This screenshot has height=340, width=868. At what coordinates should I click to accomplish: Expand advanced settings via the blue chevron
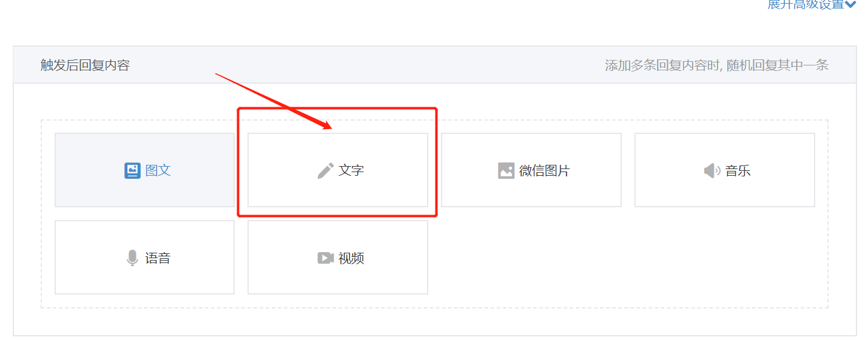click(850, 4)
